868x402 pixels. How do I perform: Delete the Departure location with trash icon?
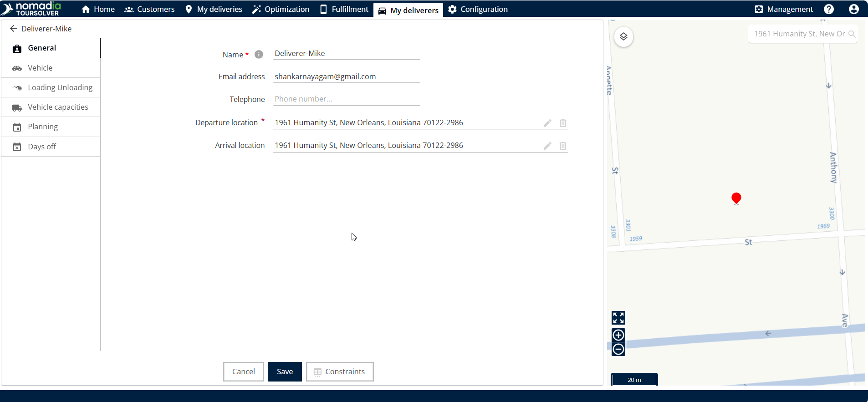click(x=563, y=123)
